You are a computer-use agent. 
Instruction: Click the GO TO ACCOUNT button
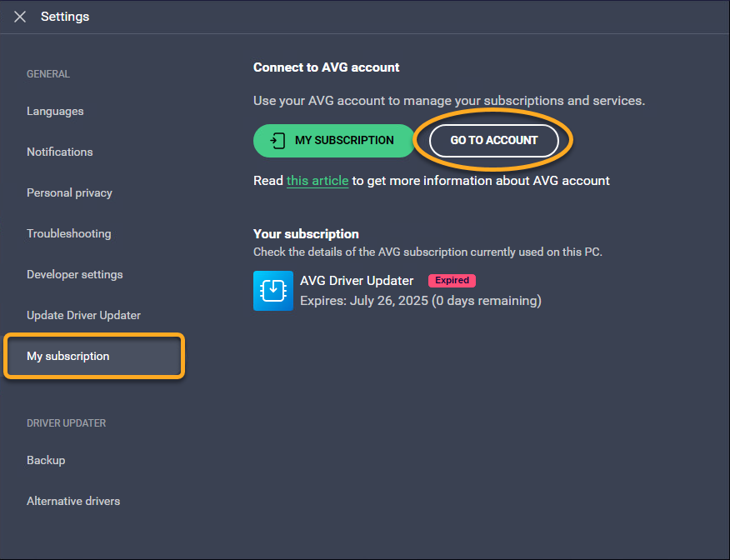494,141
